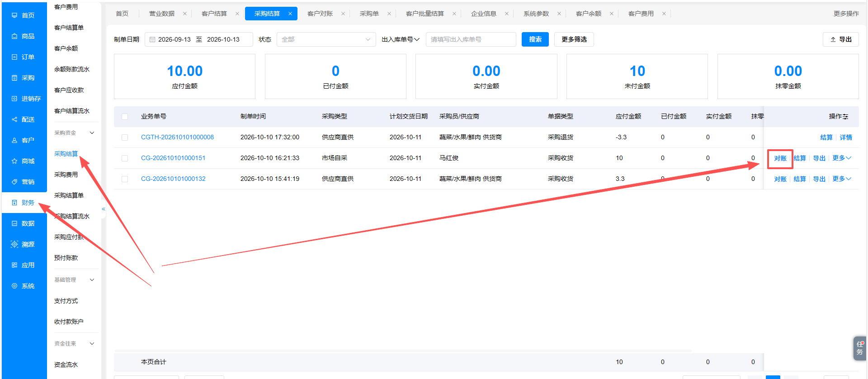Screen dimensions: 868x379
Task: Open column settings icon beside 操作
Action: [845, 117]
